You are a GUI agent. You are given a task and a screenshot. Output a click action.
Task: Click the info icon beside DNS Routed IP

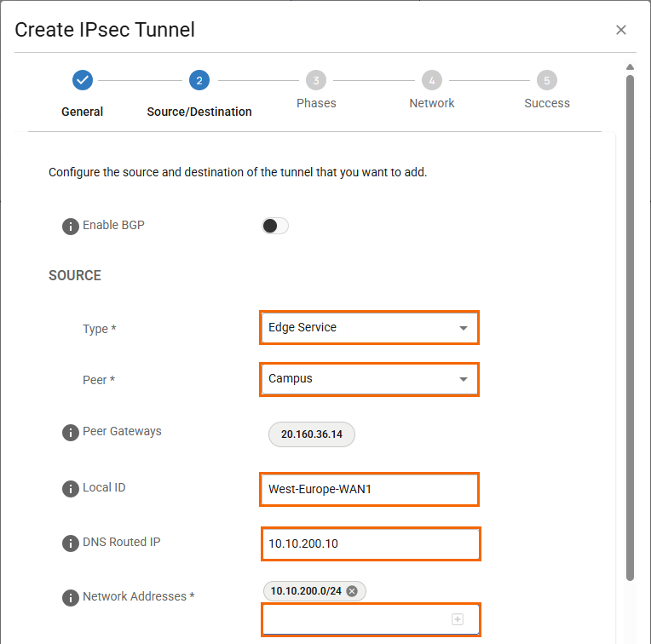[x=71, y=543]
